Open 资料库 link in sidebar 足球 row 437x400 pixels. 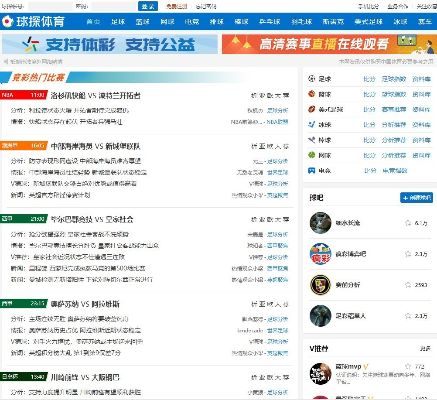click(421, 79)
